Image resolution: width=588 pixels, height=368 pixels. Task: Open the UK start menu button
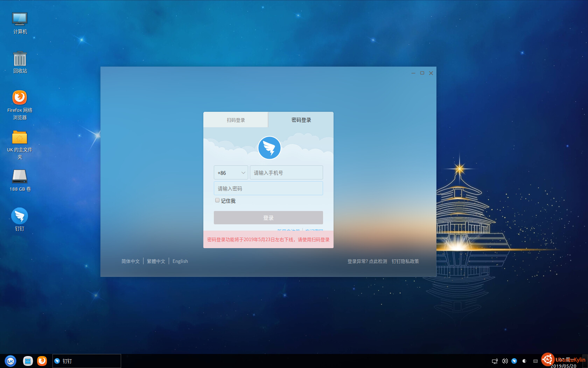pyautogui.click(x=10, y=361)
